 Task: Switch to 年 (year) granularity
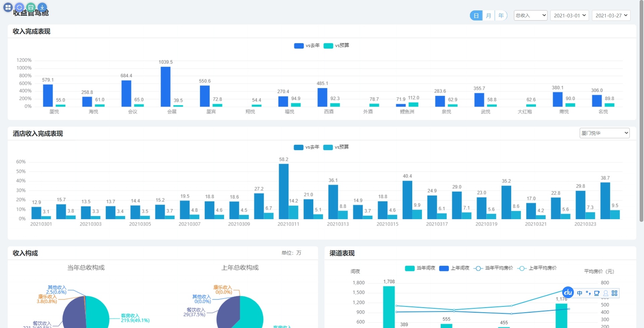coord(501,15)
